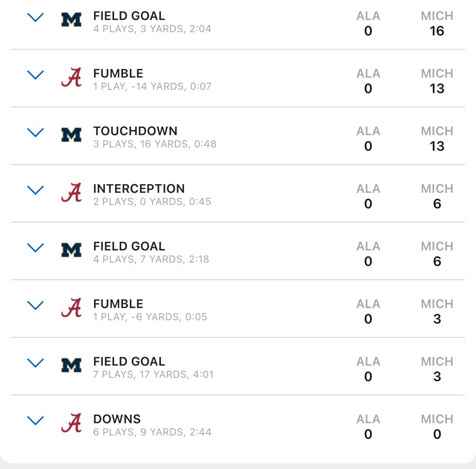The image size is (476, 469).
Task: Click Michigan logo beside the touchdown drive
Action: point(71,135)
